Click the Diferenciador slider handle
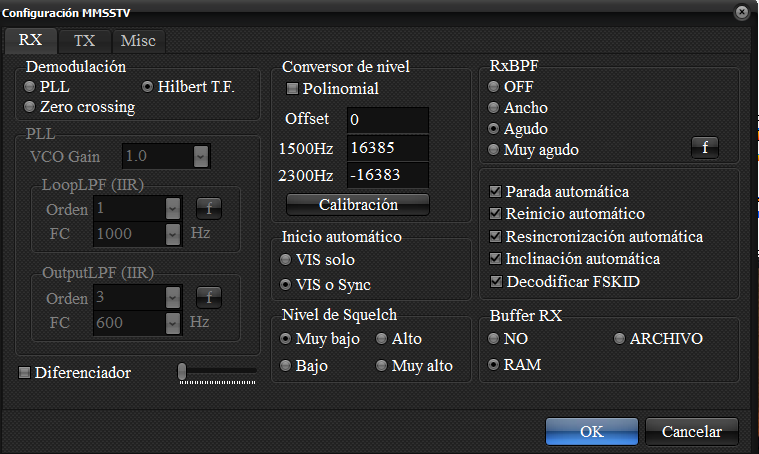This screenshot has width=759, height=454. pyautogui.click(x=182, y=371)
